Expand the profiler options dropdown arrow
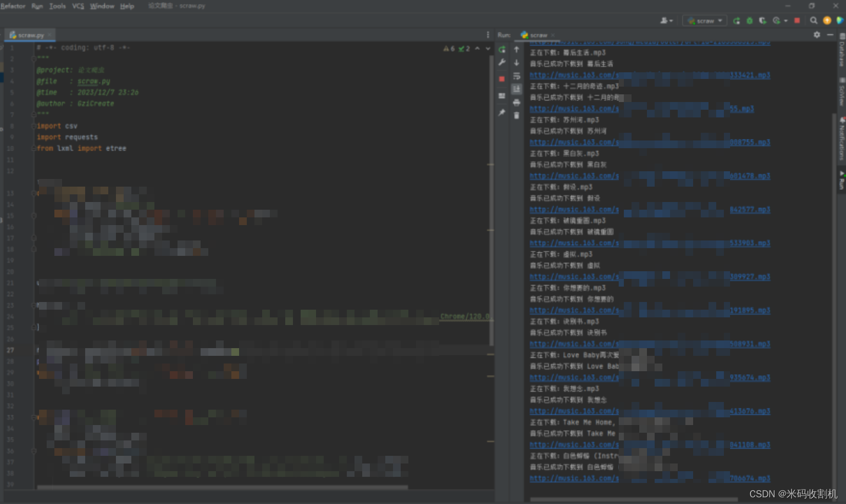This screenshot has width=846, height=504. coord(785,21)
